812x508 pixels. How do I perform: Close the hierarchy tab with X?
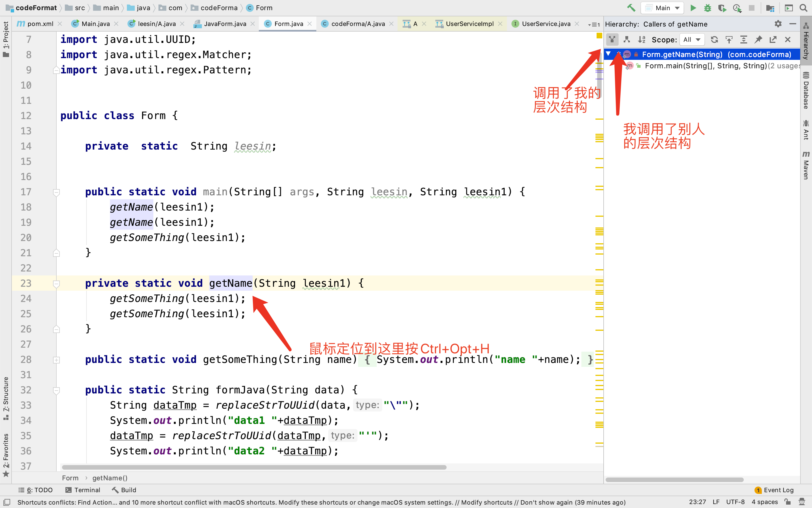(x=788, y=40)
